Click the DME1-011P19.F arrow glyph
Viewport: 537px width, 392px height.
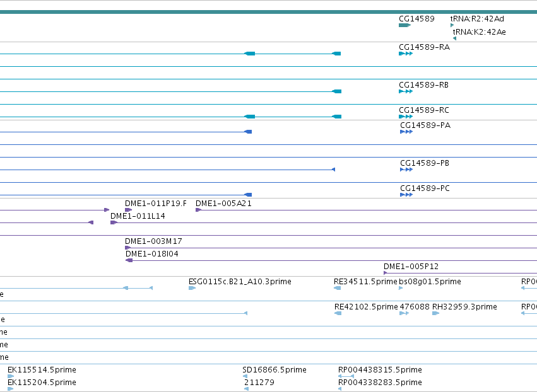pyautogui.click(x=129, y=210)
